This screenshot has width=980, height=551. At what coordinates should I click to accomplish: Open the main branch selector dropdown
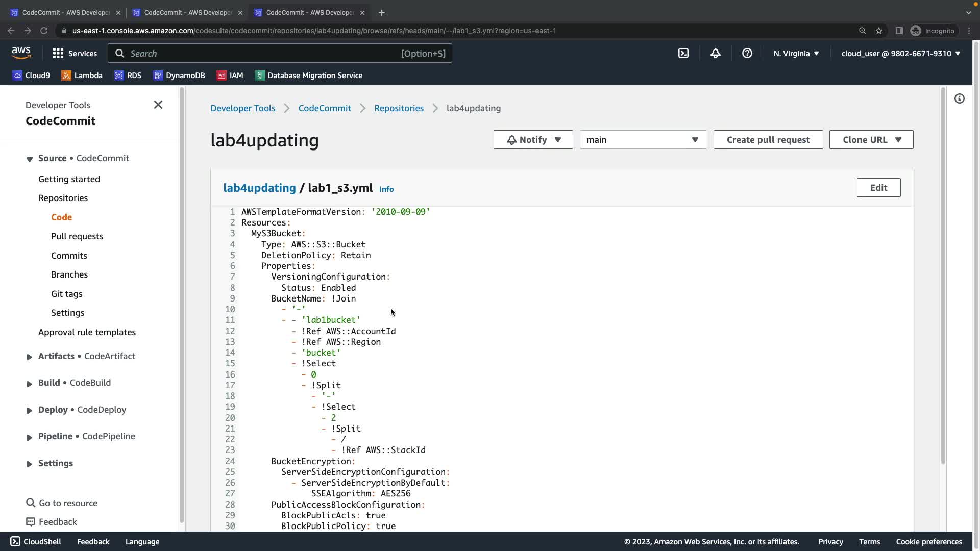click(x=643, y=139)
